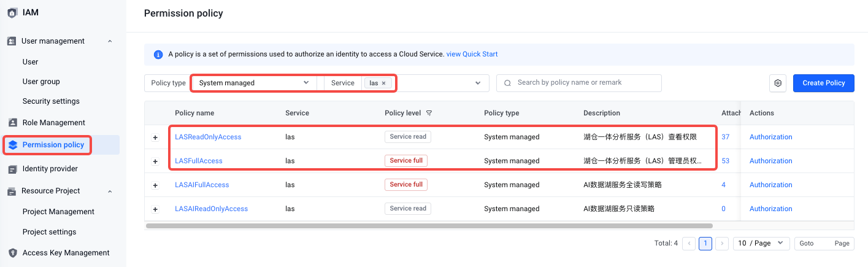Click Authorization for LASAIReadOnlyAccess
Image resolution: width=868 pixels, height=267 pixels.
771,209
